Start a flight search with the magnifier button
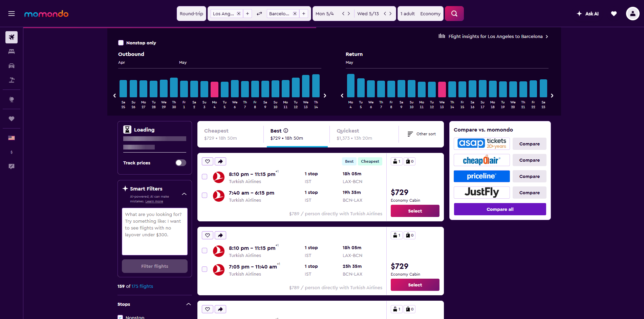644x319 pixels. click(454, 14)
